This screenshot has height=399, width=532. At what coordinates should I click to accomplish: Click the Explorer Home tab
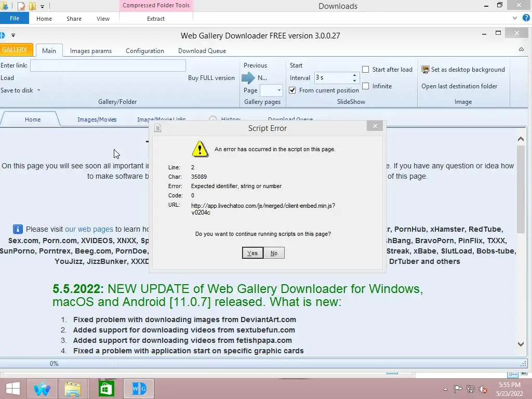point(44,19)
